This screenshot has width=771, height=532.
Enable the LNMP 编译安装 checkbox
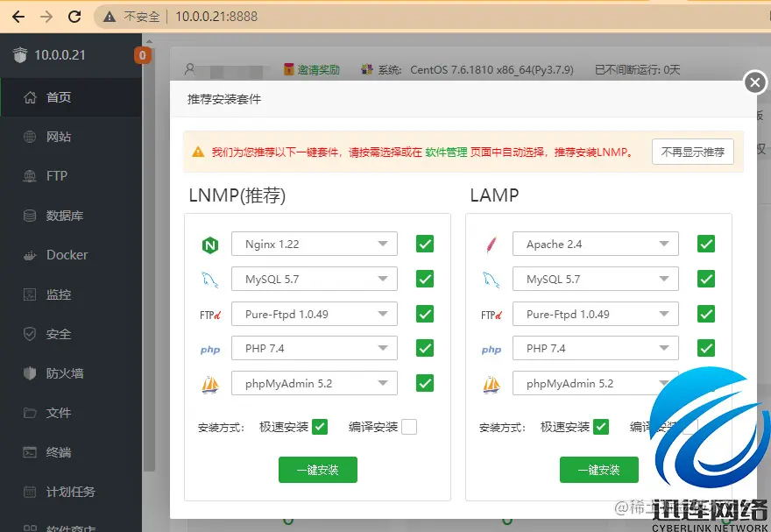coord(409,427)
